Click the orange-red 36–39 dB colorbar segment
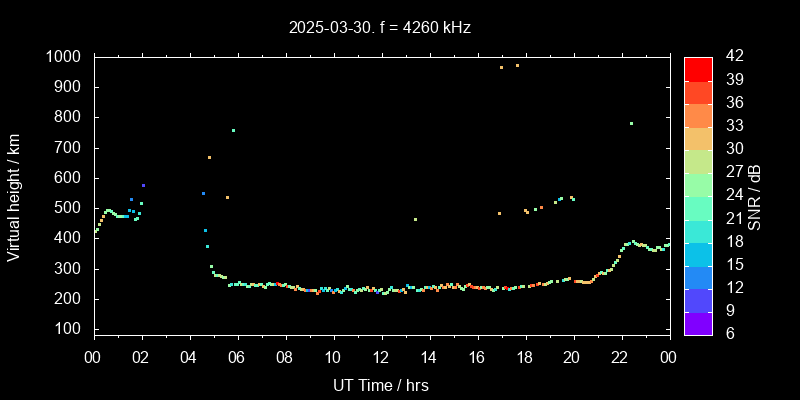 tap(698, 91)
